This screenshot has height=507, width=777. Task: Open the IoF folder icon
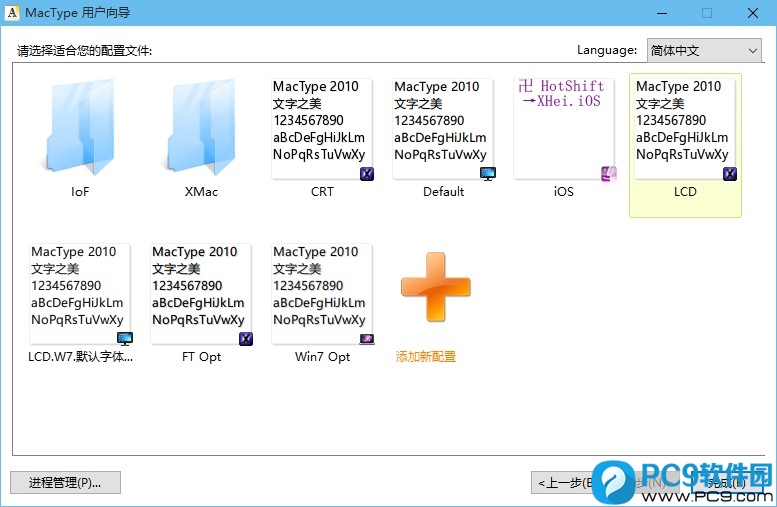(x=80, y=128)
